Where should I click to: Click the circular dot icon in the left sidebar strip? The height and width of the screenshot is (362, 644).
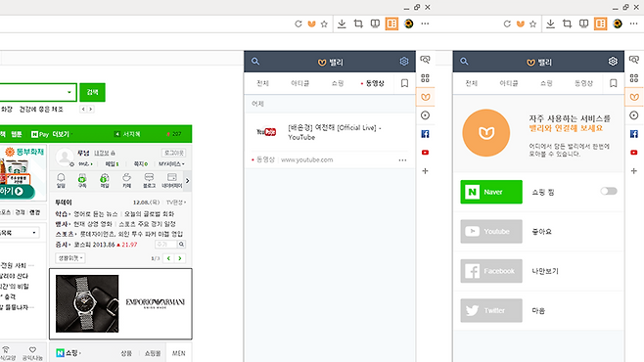pos(426,115)
